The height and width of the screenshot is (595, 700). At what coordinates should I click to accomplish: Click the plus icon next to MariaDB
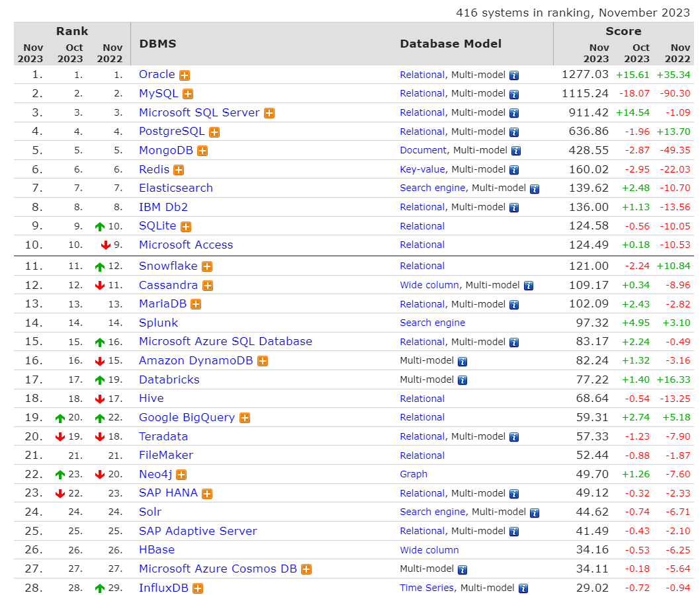pyautogui.click(x=196, y=304)
